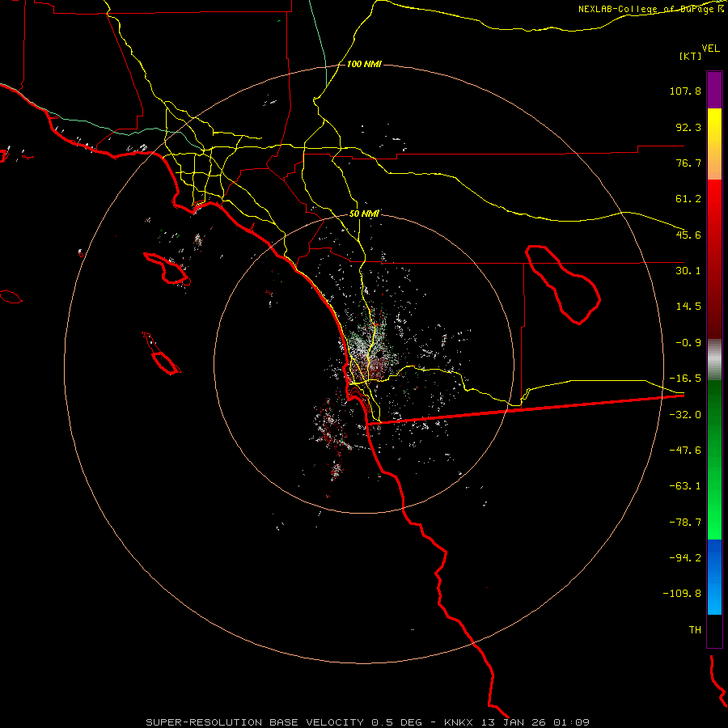Click the VEL label above the color scale
The image size is (728, 728).
(710, 48)
